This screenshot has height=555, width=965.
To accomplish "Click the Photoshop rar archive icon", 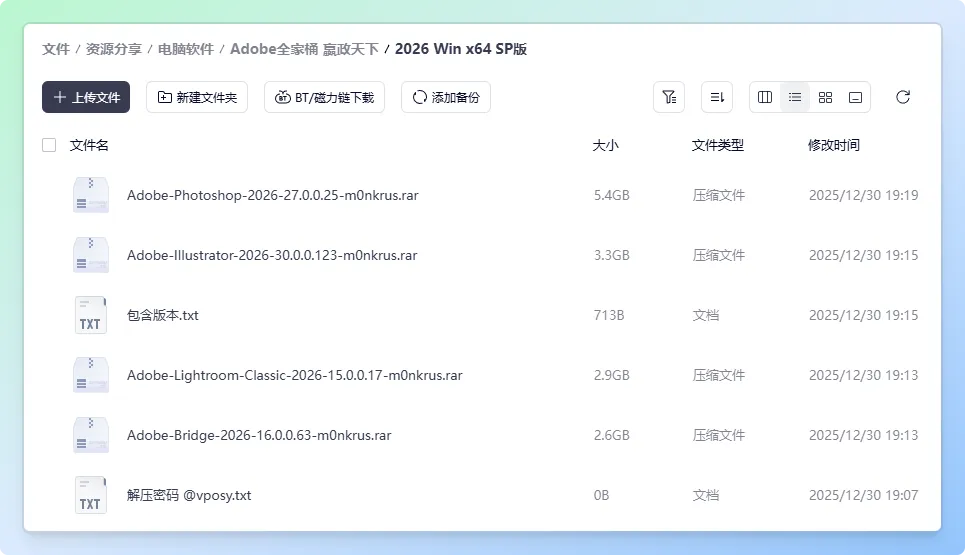I will click(x=91, y=195).
